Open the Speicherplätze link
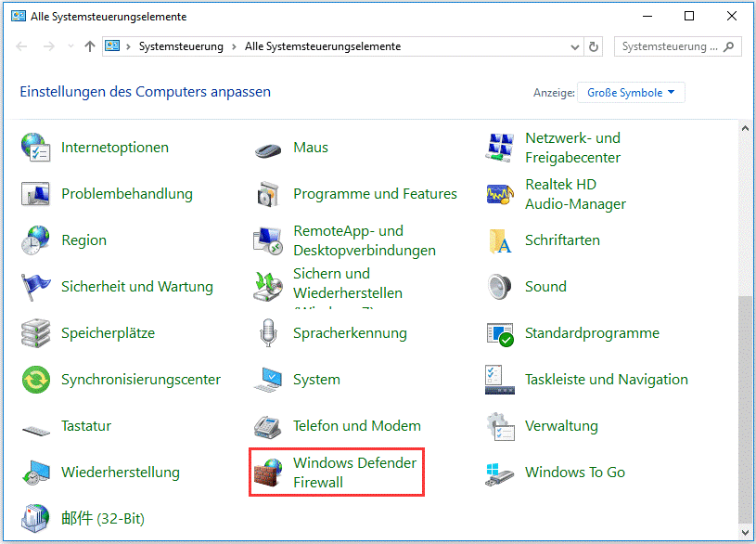The image size is (756, 544). 108,333
